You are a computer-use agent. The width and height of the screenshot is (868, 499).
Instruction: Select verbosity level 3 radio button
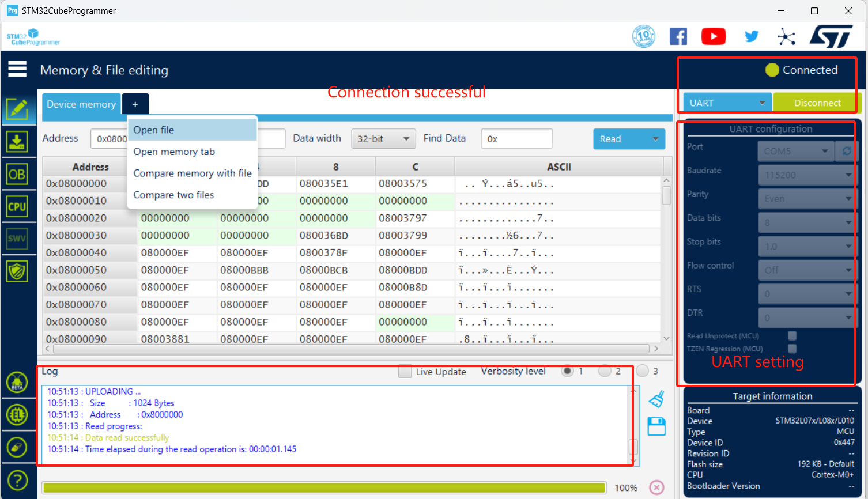coord(643,371)
